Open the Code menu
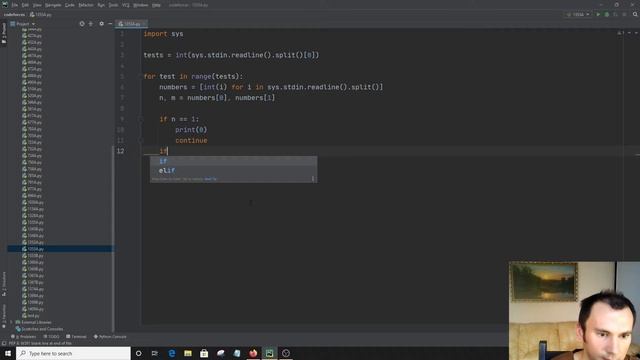640x360 pixels. coord(70,5)
